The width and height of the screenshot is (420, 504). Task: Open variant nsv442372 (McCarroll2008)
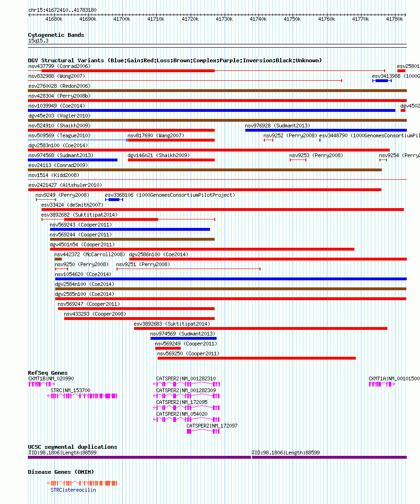(x=90, y=254)
